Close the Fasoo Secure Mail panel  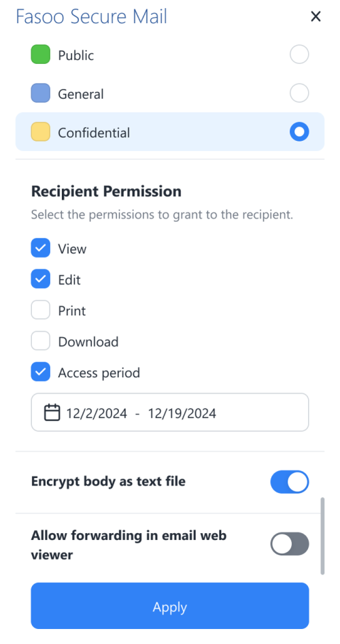tap(316, 16)
